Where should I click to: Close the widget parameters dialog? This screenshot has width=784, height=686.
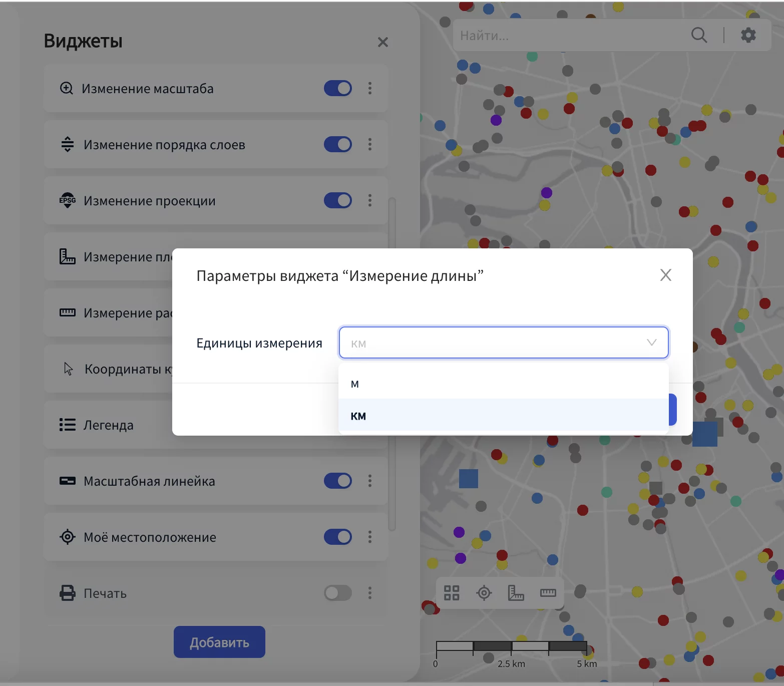tap(665, 275)
